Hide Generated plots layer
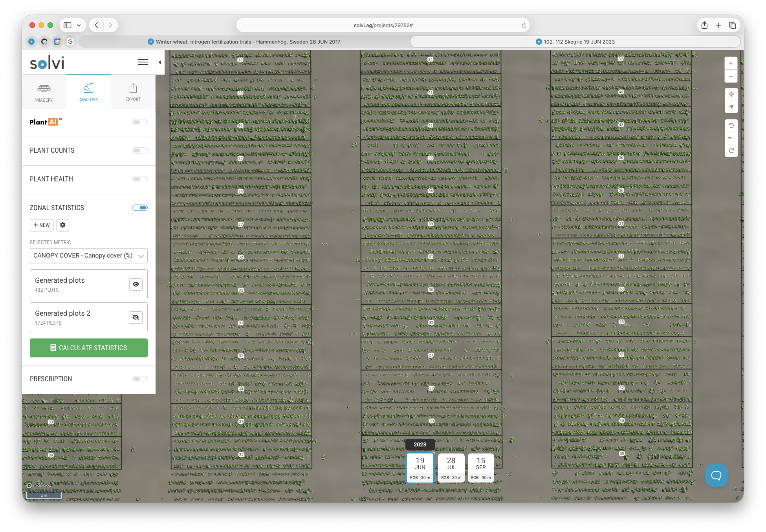 pos(136,284)
